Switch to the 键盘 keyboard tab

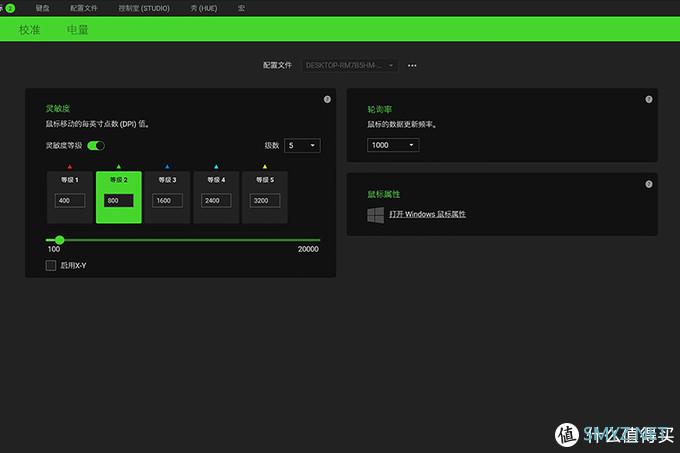coord(42,8)
